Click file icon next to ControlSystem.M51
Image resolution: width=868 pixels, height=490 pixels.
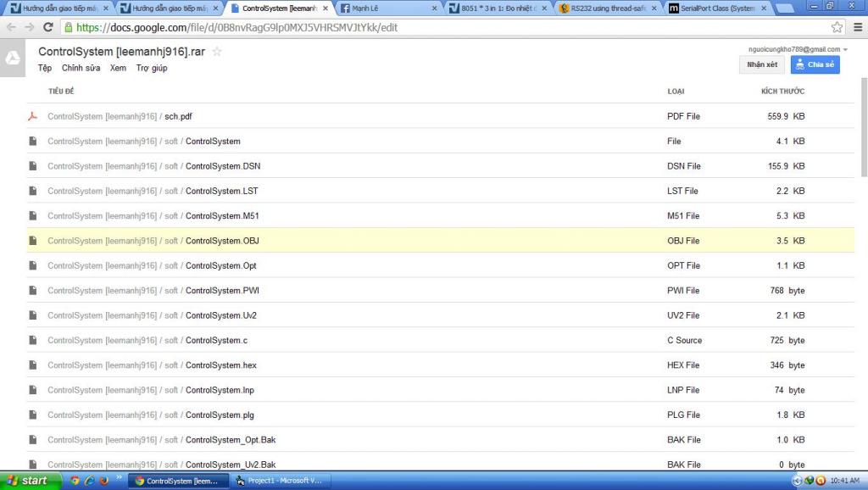pyautogui.click(x=33, y=216)
